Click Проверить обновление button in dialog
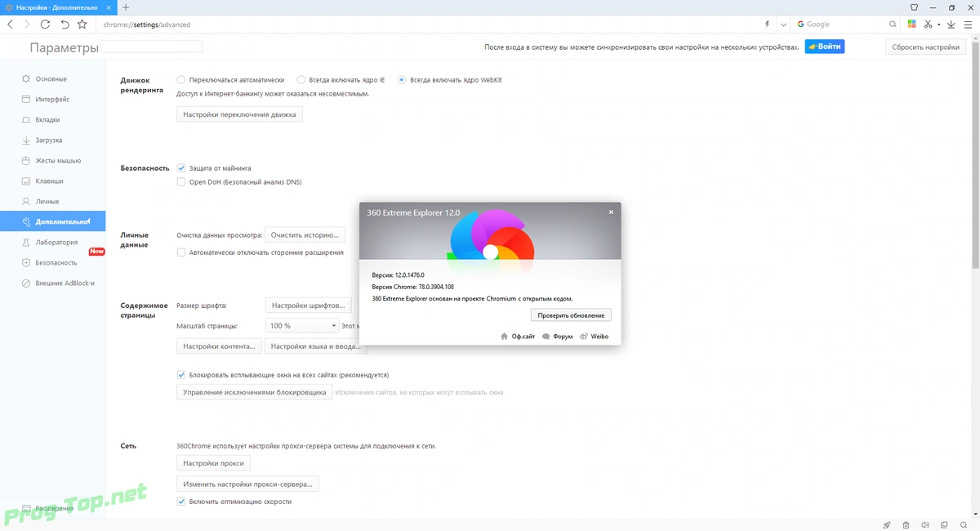The image size is (980, 531). 571,315
